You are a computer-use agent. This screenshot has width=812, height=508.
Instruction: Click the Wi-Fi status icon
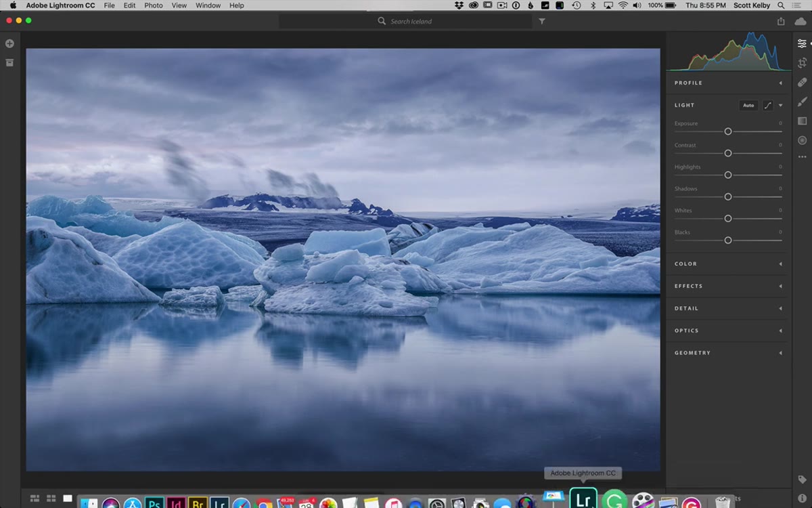pyautogui.click(x=623, y=5)
